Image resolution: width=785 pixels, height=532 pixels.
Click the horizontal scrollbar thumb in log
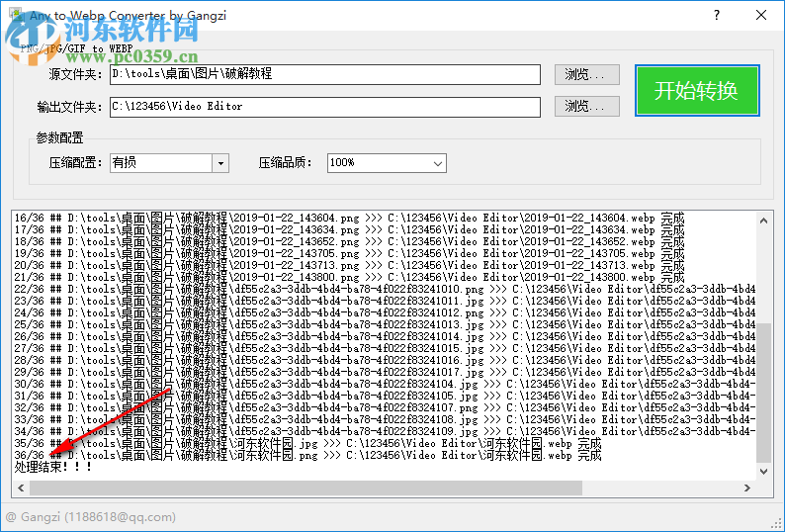pyautogui.click(x=305, y=488)
